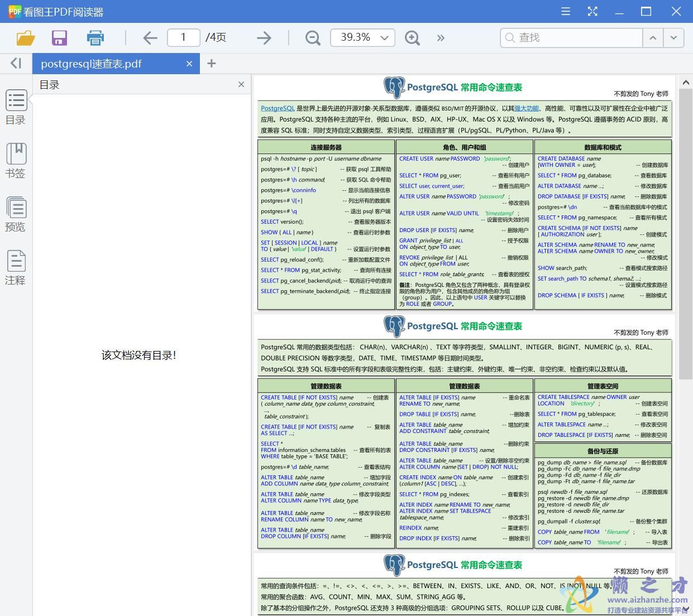Go to the next page arrow
The image size is (693, 616).
(264, 38)
